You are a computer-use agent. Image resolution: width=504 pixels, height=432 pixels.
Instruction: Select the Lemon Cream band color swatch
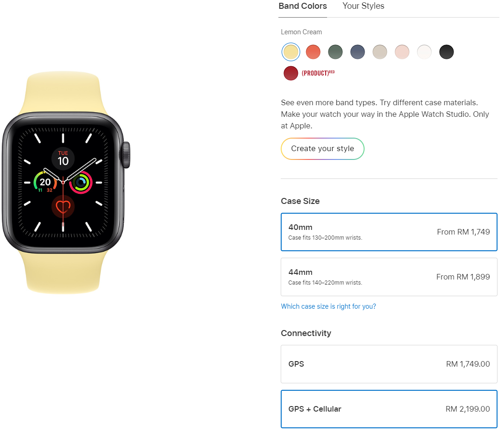290,52
